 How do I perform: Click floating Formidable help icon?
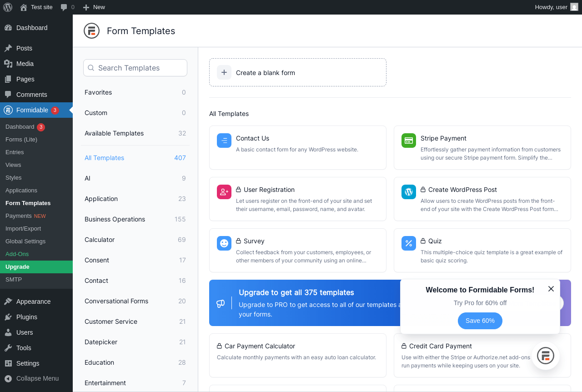[546, 356]
